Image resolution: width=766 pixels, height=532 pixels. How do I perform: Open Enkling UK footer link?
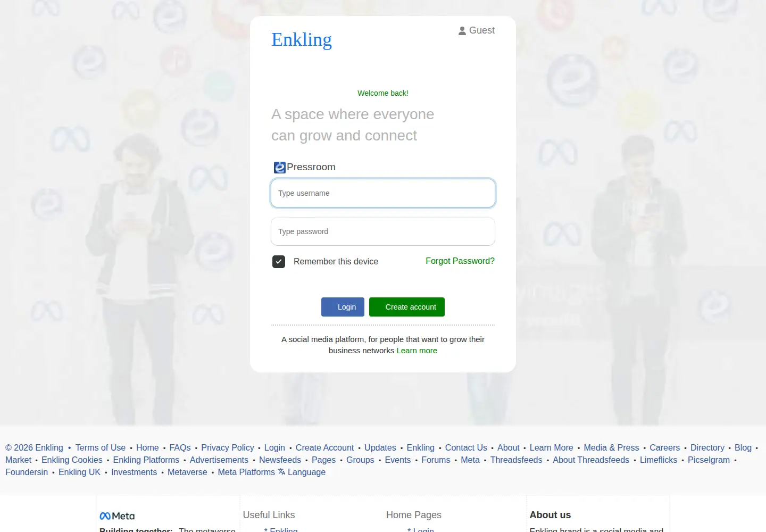click(79, 472)
